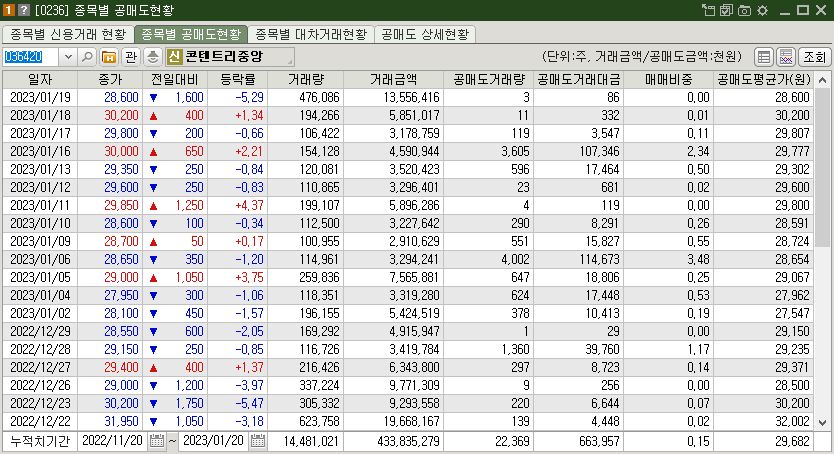834x454 pixels.
Task: Maximize the 공매도현황 window
Action: pos(803,10)
